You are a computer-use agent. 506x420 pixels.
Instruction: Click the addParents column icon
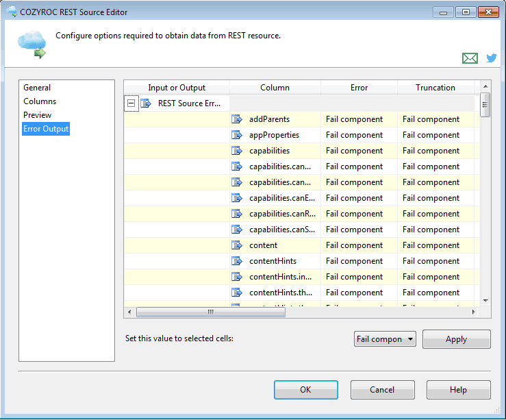[237, 119]
